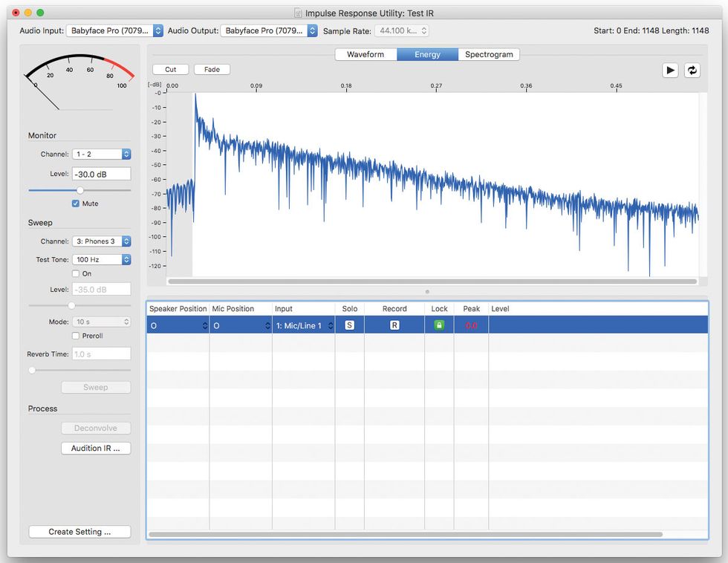Click the Create Setting button

click(x=79, y=532)
